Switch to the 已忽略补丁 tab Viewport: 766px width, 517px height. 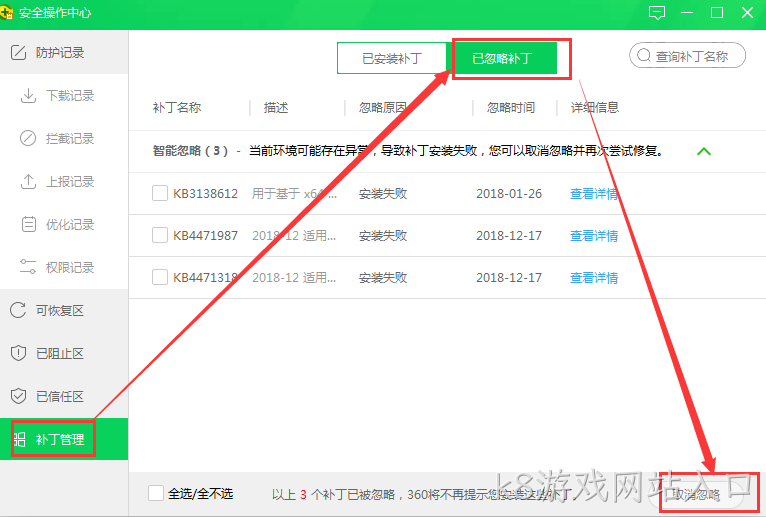tap(502, 58)
